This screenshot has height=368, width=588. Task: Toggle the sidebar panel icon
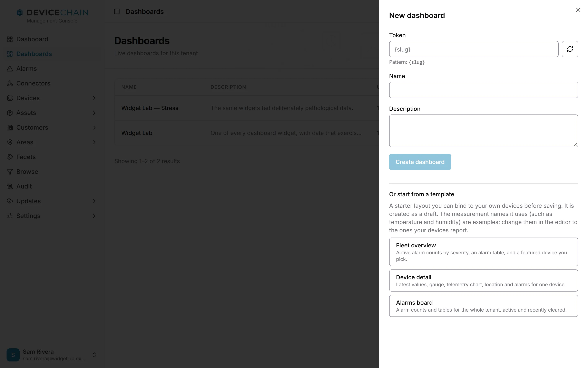tap(117, 11)
